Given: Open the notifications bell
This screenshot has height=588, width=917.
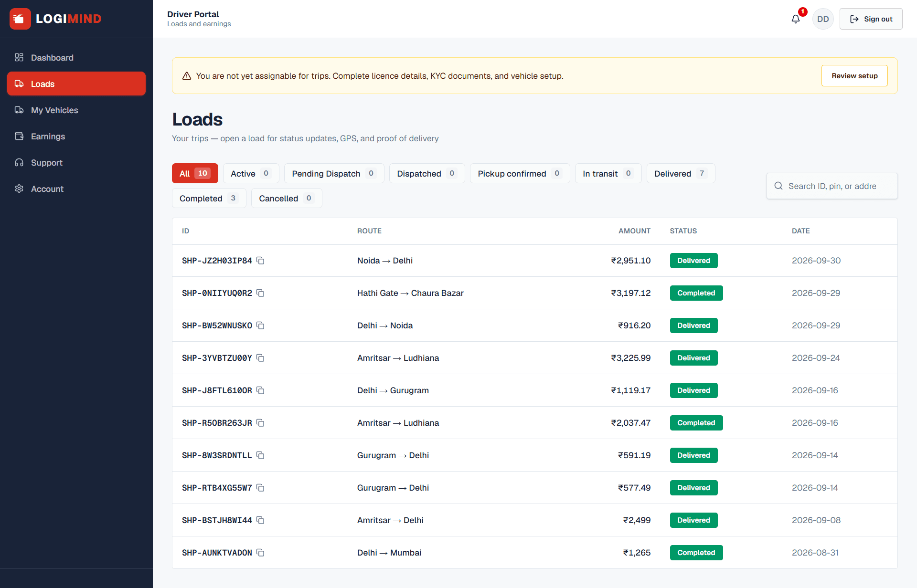Looking at the screenshot, I should point(796,19).
